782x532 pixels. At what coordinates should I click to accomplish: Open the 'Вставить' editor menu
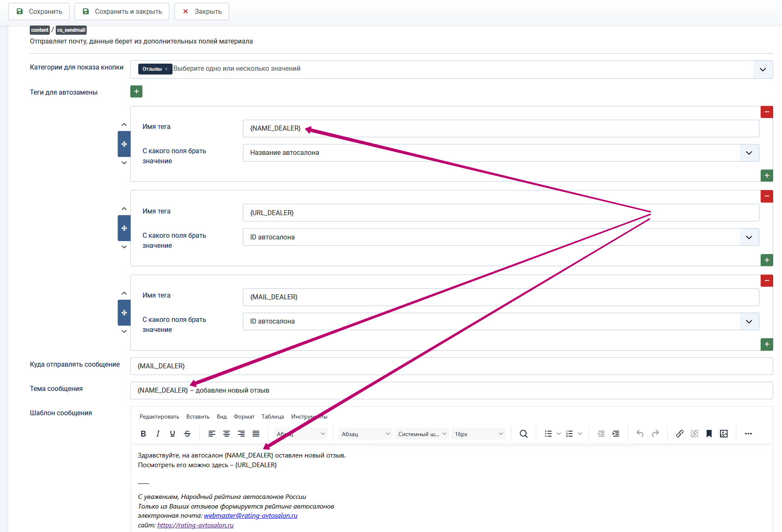tap(198, 416)
